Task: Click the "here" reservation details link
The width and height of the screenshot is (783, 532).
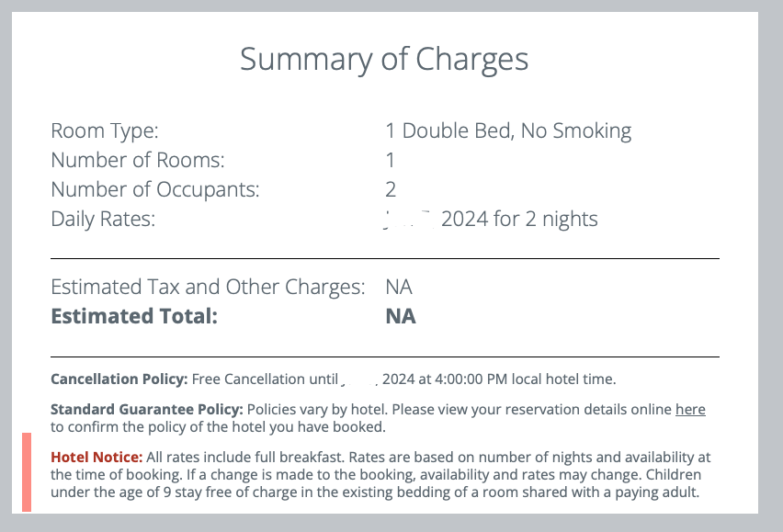Action: (x=690, y=410)
